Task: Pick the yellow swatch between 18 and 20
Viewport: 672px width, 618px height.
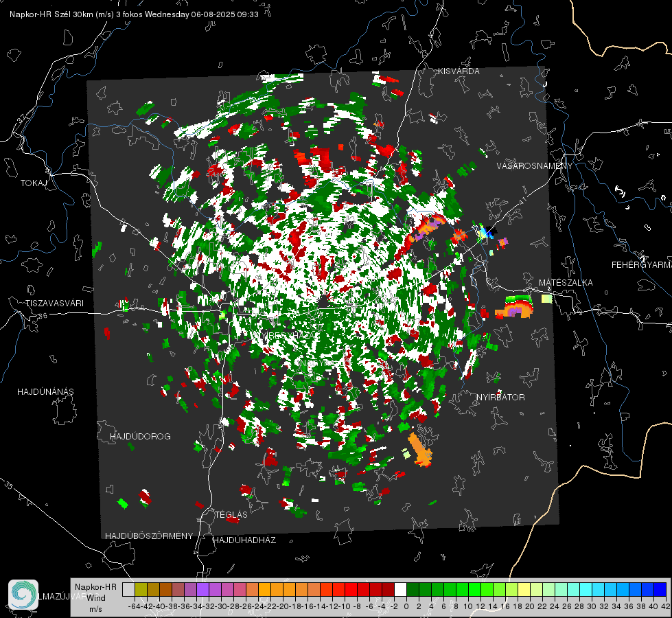Action: [524, 589]
